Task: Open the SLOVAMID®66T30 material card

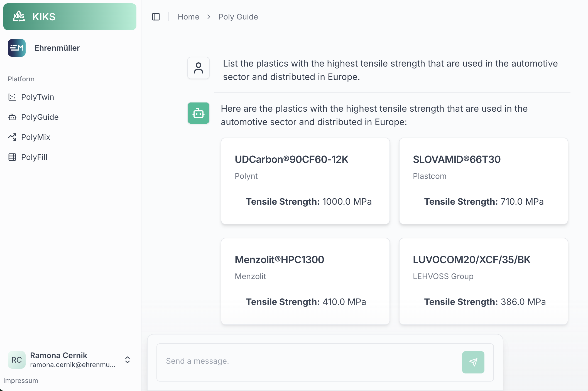Action: pos(483,181)
